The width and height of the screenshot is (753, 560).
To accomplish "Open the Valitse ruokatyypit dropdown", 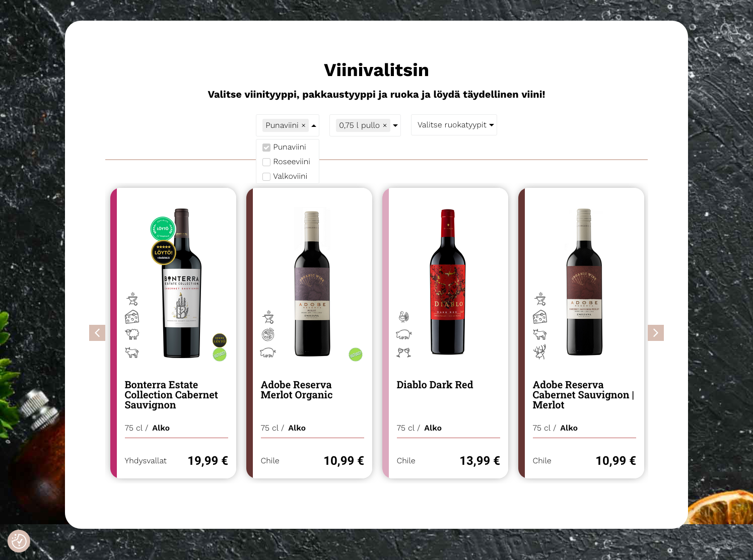I will (454, 125).
